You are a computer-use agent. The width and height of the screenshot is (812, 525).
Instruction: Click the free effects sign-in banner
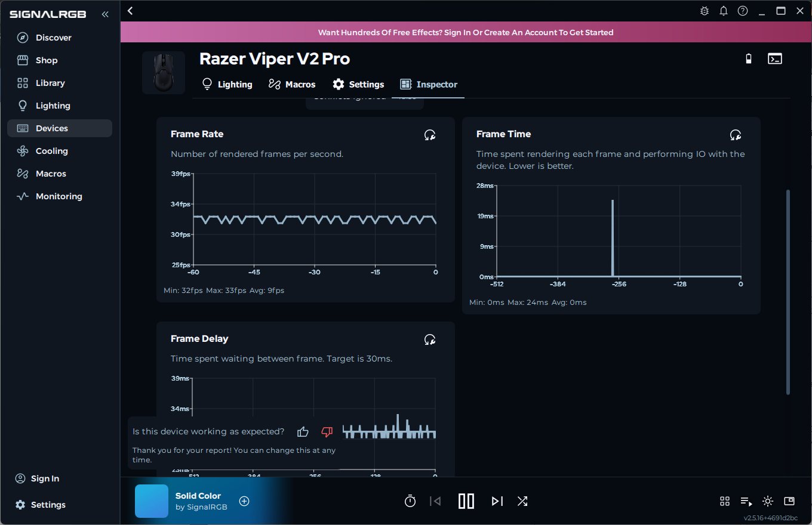coord(466,32)
